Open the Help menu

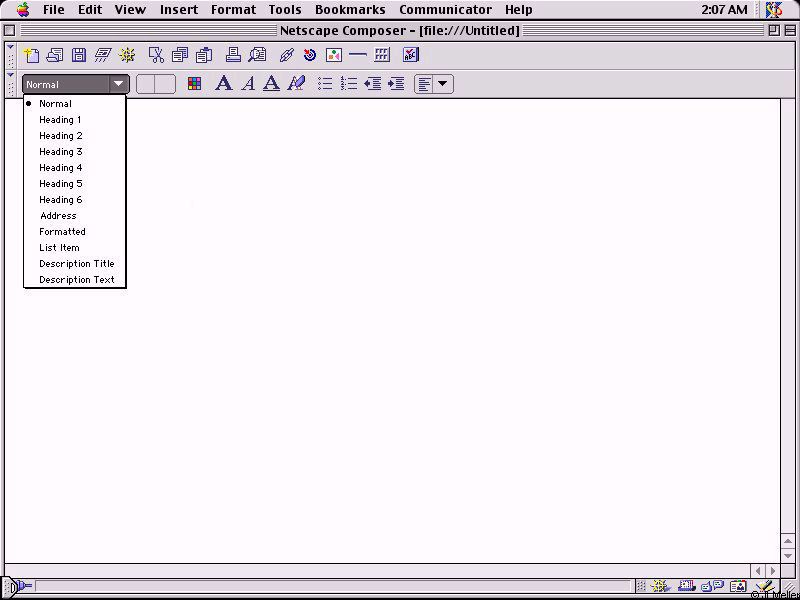518,10
